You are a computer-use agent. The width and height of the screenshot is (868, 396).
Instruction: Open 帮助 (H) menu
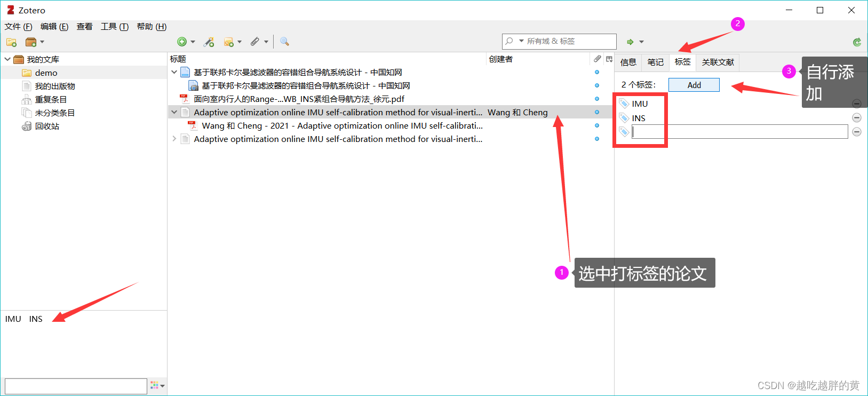point(152,27)
